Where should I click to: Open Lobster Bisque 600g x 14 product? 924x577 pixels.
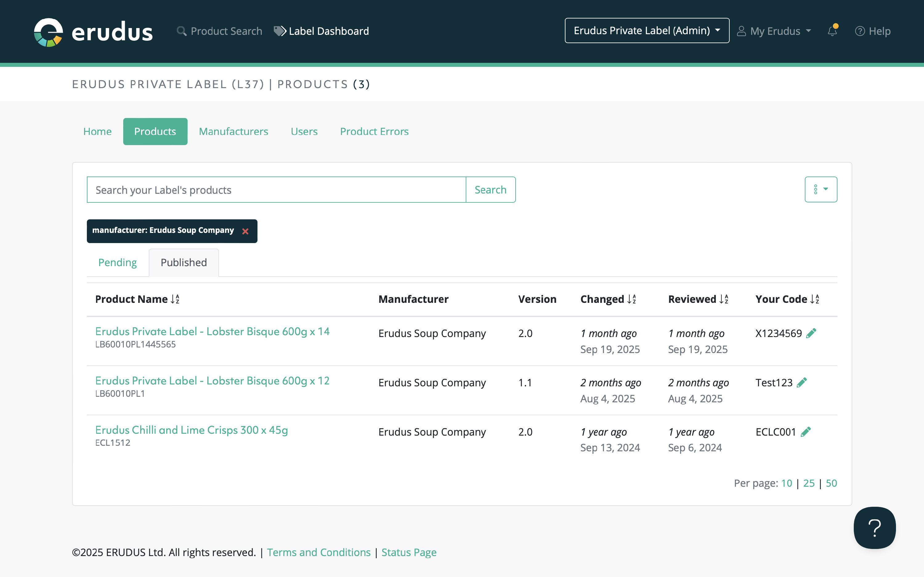212,331
